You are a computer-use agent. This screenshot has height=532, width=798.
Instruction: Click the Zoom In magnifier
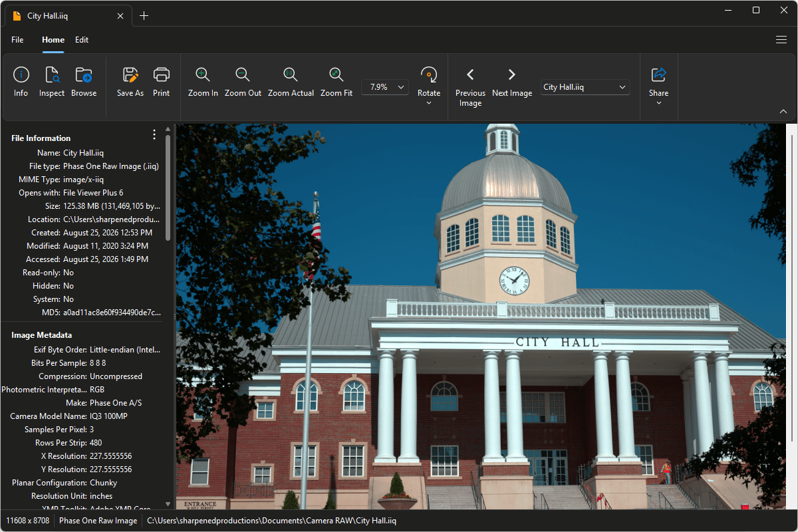pos(203,74)
